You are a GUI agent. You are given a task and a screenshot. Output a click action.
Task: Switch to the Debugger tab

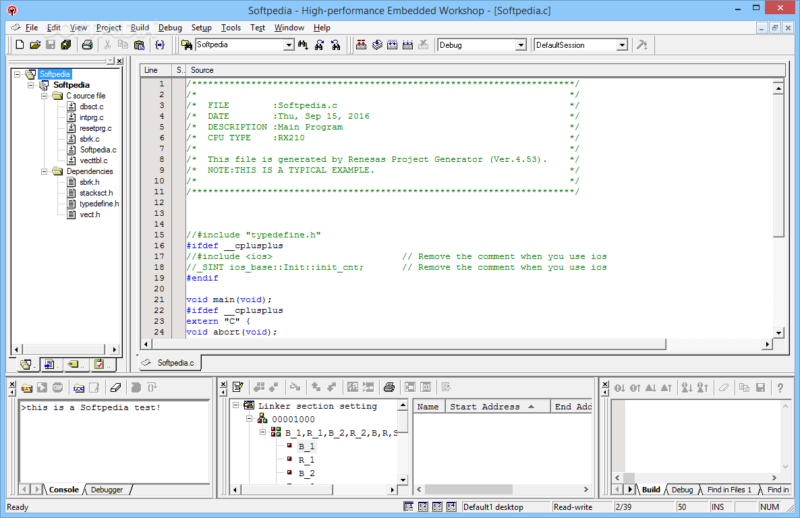click(x=107, y=490)
